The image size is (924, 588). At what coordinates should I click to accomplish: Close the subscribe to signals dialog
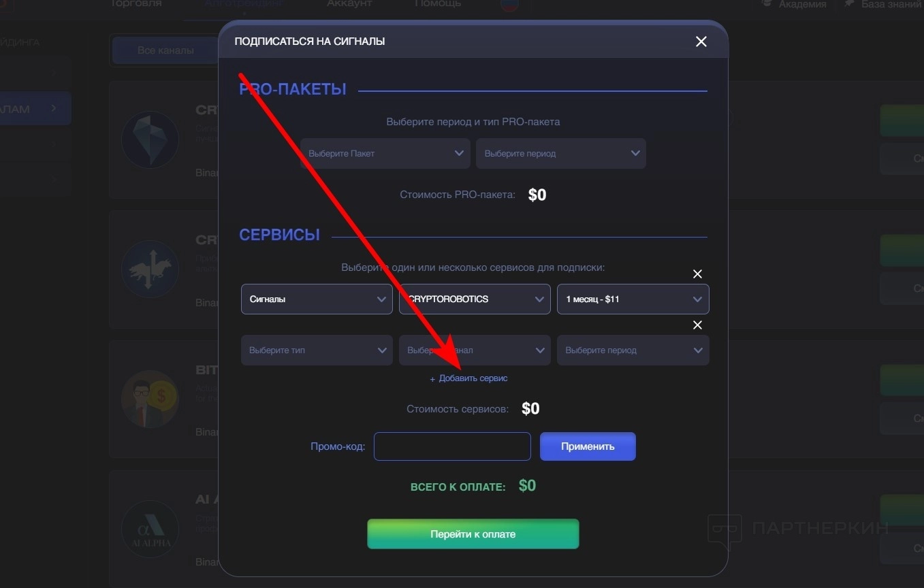click(x=701, y=42)
